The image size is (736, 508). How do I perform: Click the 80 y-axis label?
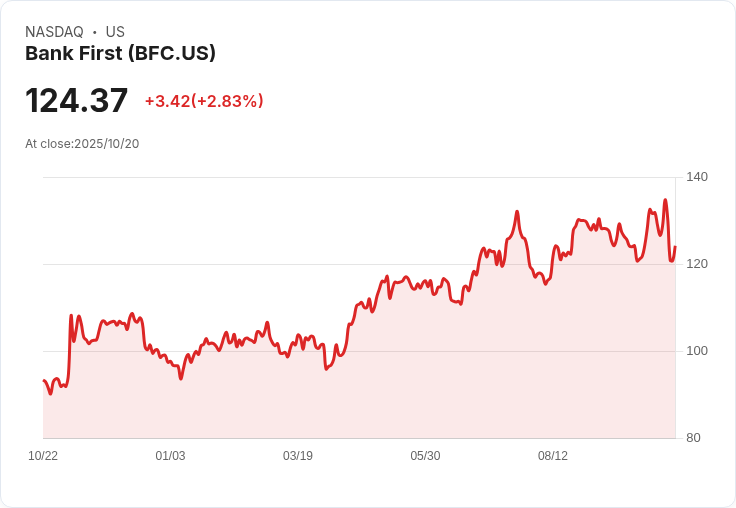[694, 438]
